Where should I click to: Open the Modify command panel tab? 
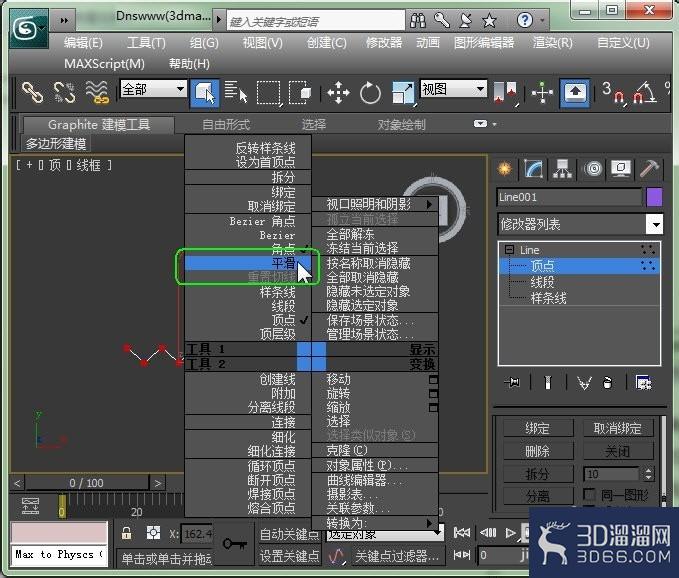click(534, 168)
